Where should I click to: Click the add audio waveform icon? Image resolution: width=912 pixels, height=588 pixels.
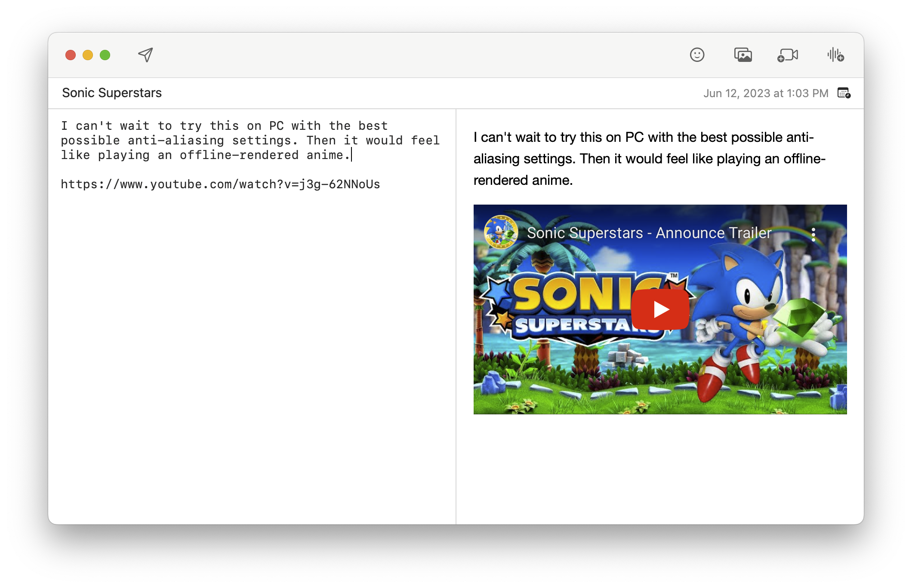click(835, 55)
